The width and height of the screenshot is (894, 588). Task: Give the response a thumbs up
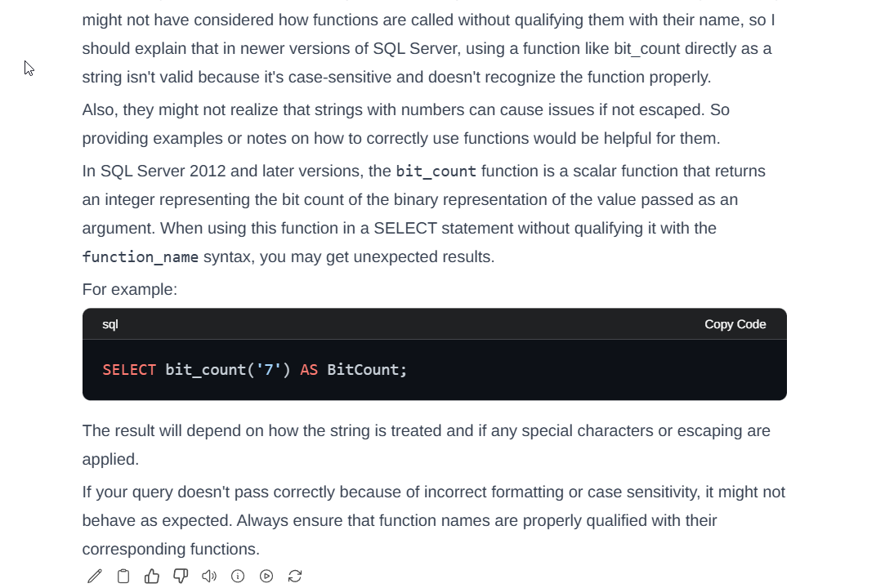152,577
